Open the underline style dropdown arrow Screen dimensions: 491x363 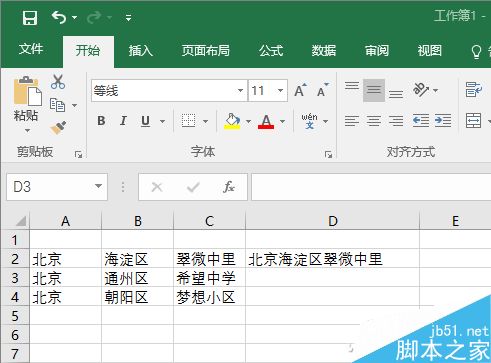tap(162, 121)
